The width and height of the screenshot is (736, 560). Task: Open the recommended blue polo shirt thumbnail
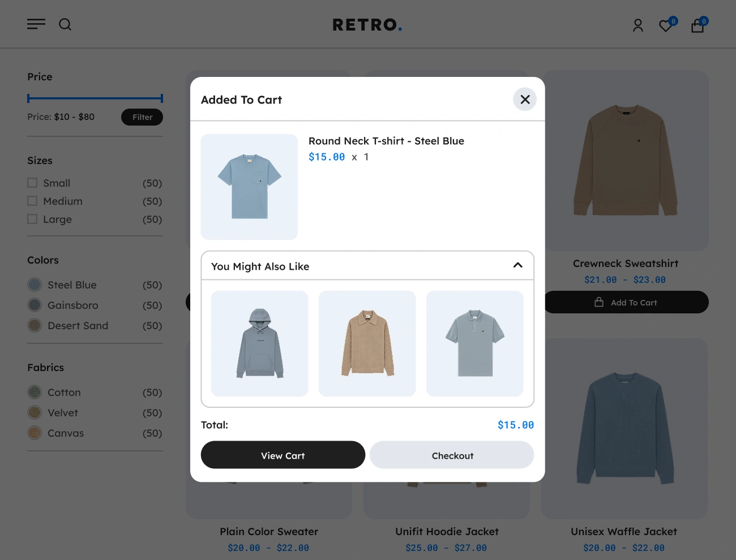[475, 343]
